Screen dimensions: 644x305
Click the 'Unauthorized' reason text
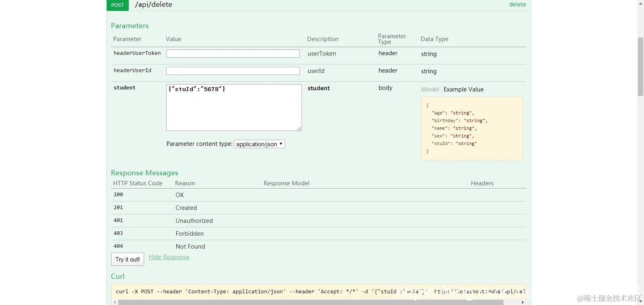194,221
